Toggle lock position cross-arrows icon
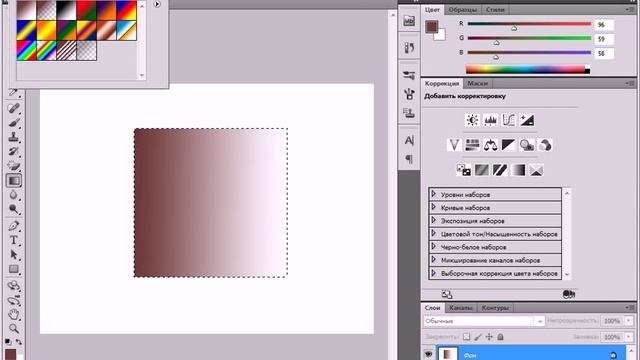This screenshot has height=360, width=640. pyautogui.click(x=489, y=337)
